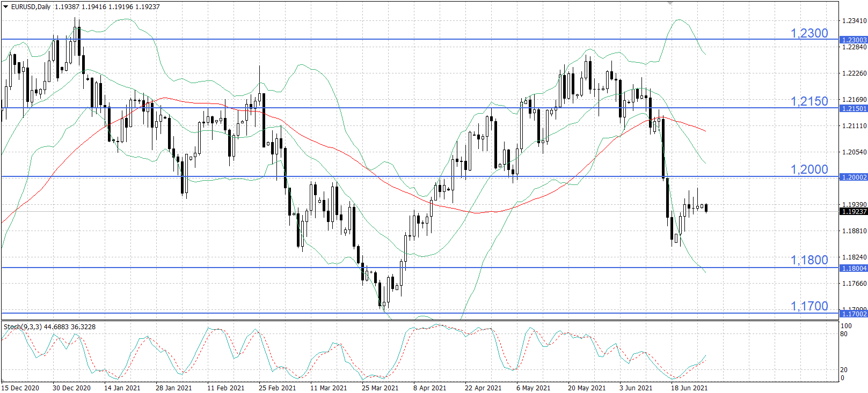Click 20 May 2021 on time axis

coord(587,388)
